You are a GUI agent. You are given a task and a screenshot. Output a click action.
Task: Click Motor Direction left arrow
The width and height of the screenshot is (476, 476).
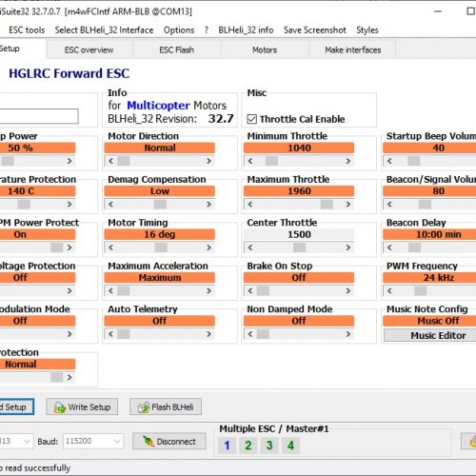pos(110,161)
